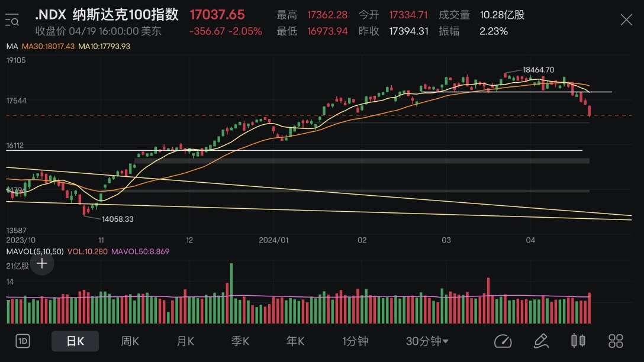
Task: Open the 30分钟 interval dropdown
Action: tap(427, 341)
